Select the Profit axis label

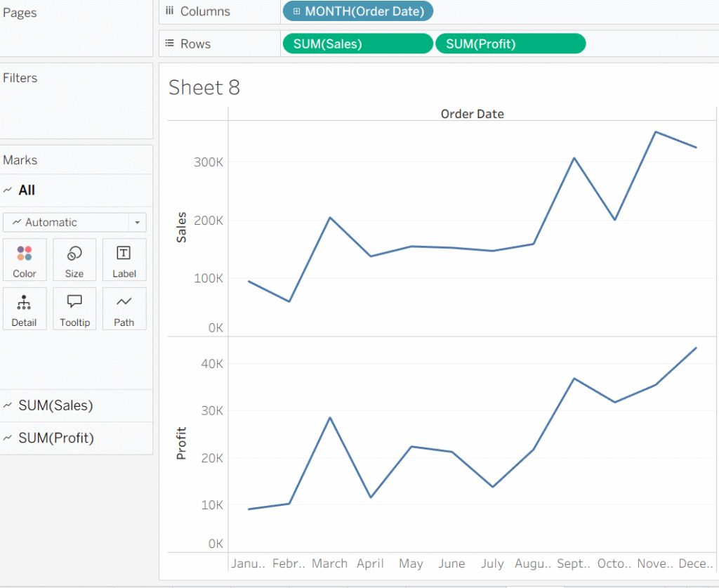(x=182, y=443)
